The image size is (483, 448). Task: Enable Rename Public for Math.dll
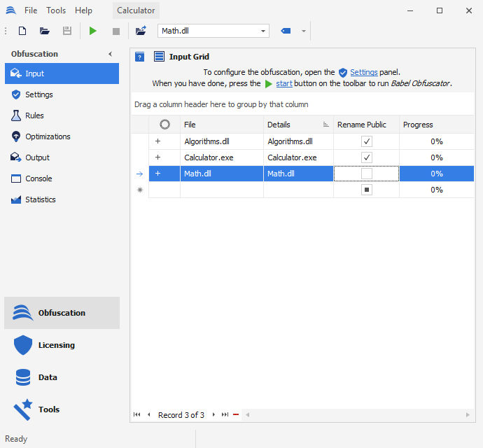[367, 174]
